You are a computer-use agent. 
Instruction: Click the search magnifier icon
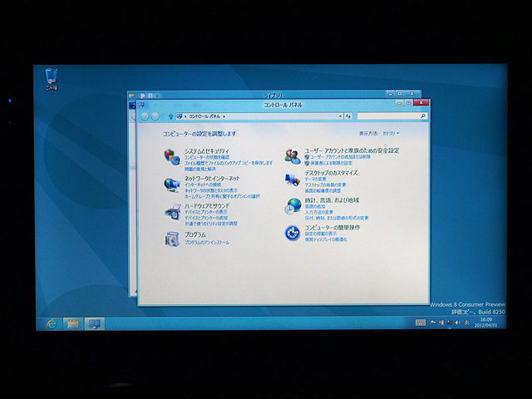(423, 116)
